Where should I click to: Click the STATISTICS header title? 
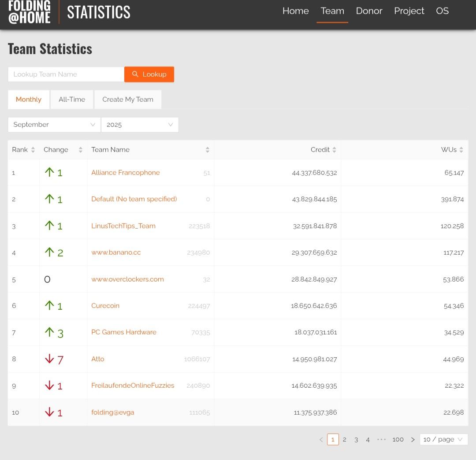point(99,12)
